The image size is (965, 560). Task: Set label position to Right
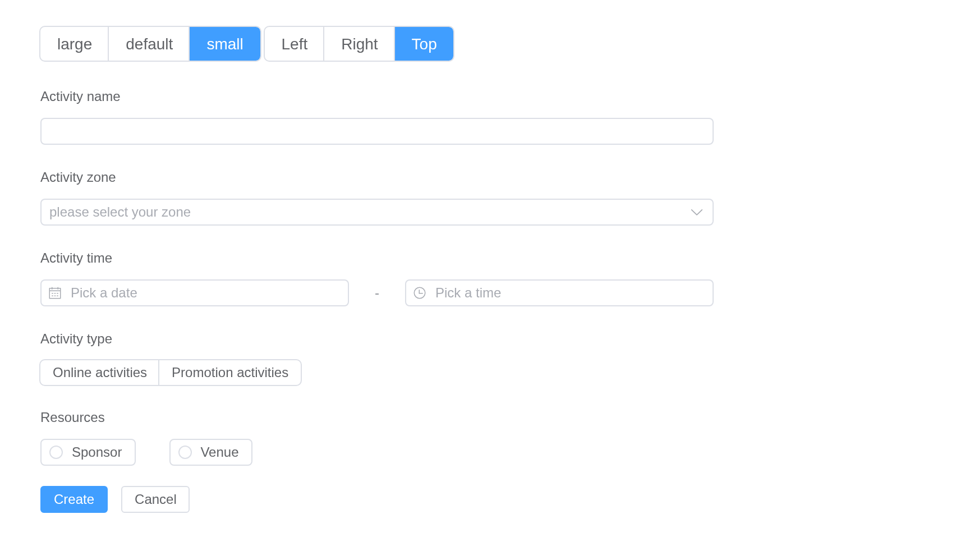[x=360, y=44]
